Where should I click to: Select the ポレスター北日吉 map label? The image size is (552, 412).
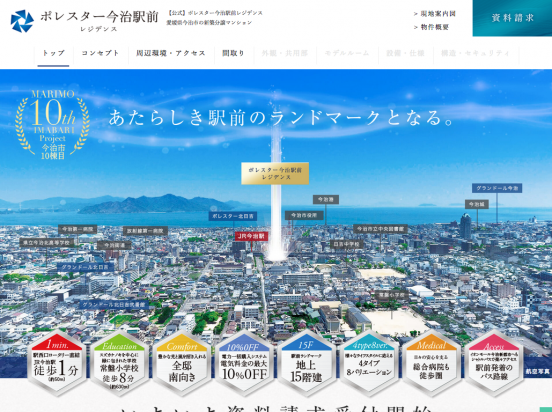pyautogui.click(x=233, y=216)
